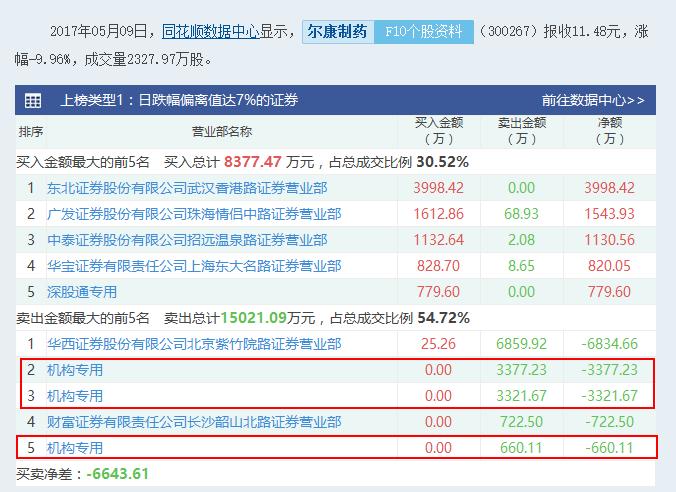
Task: Click sell amount 0.00 in 东北证券 row
Action: (521, 188)
